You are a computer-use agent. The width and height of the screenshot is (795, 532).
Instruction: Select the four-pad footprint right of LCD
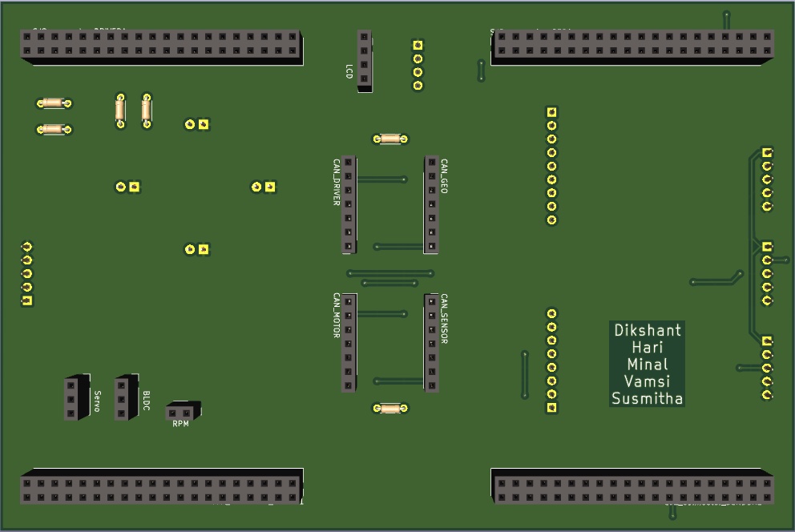coord(418,66)
